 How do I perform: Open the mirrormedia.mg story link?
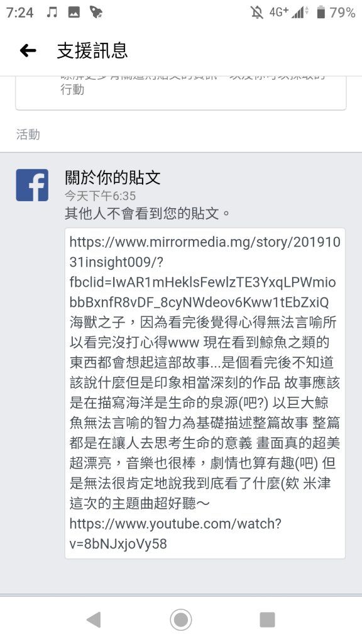click(205, 272)
